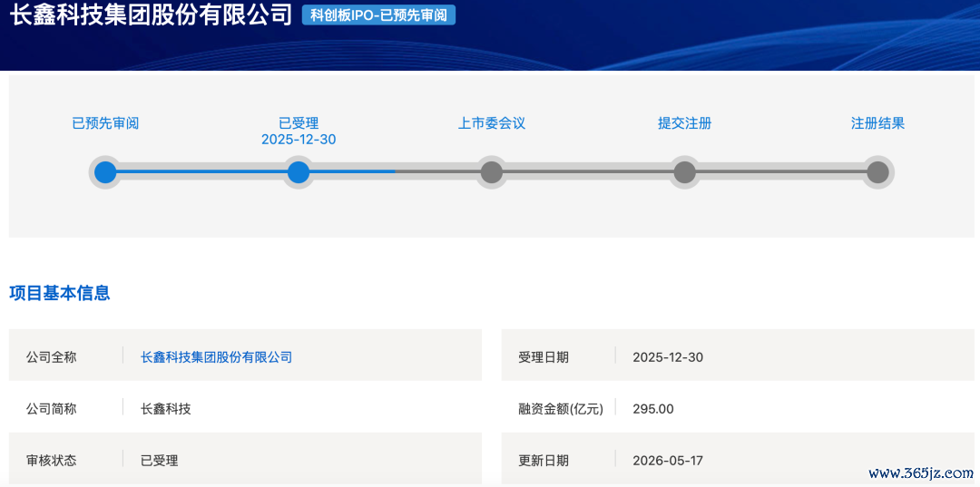Click the 已受理 step circle
The image size is (980, 487).
(x=299, y=171)
